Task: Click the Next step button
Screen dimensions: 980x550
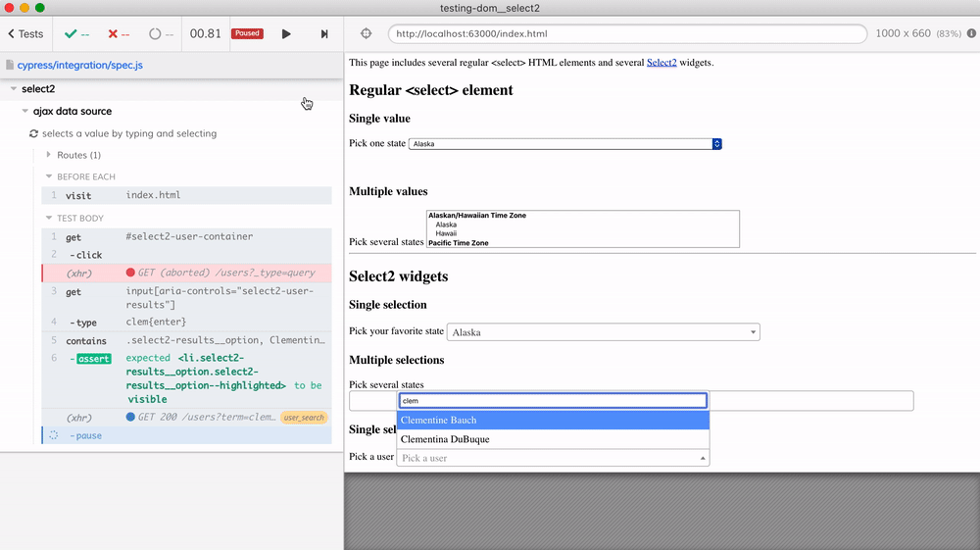Action: [x=324, y=33]
